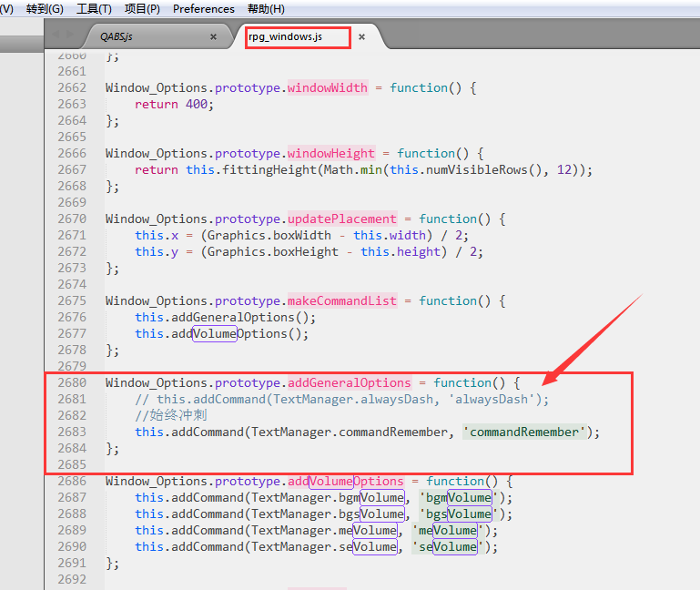Click 'bgmVolume' string on line 2687
The width and height of the screenshot is (700, 590).
coord(459,497)
